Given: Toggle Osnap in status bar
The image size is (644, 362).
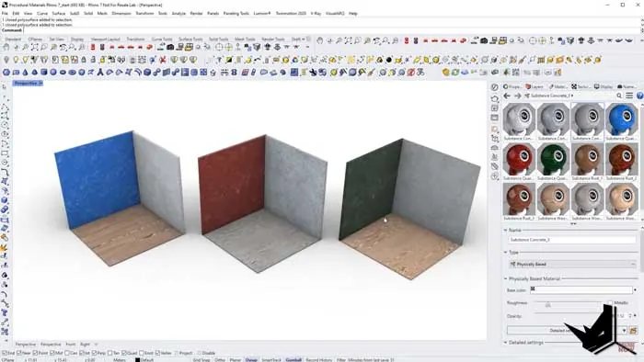Looking at the screenshot, I should (251, 360).
